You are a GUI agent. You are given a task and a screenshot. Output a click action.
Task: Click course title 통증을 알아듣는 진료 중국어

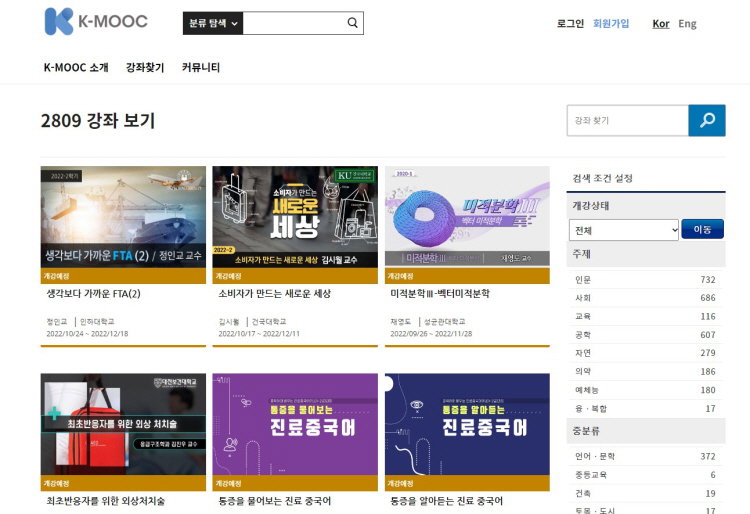pos(447,501)
